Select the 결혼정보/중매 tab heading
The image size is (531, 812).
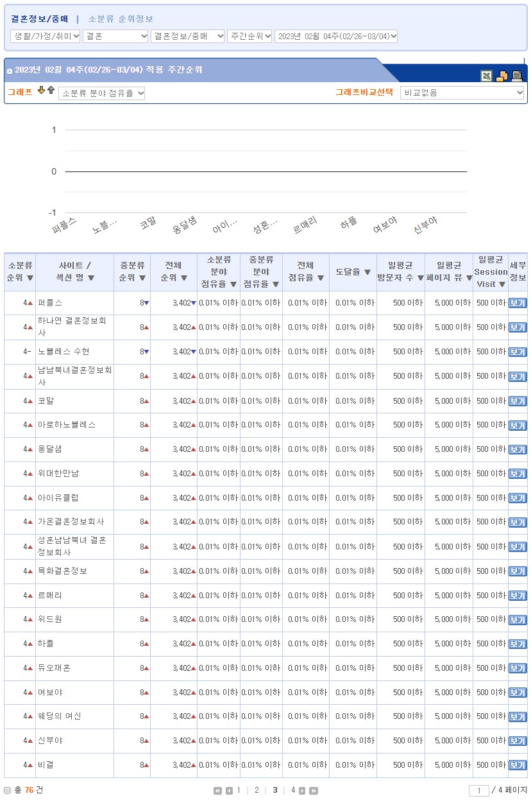pos(39,19)
